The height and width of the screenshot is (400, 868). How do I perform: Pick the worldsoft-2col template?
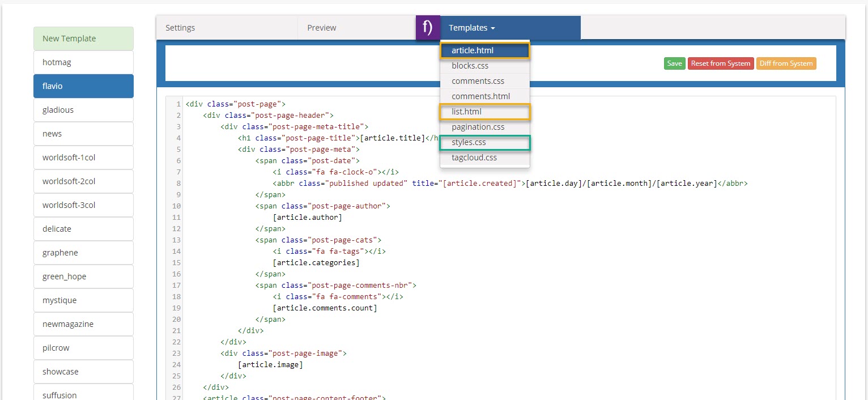tap(83, 181)
